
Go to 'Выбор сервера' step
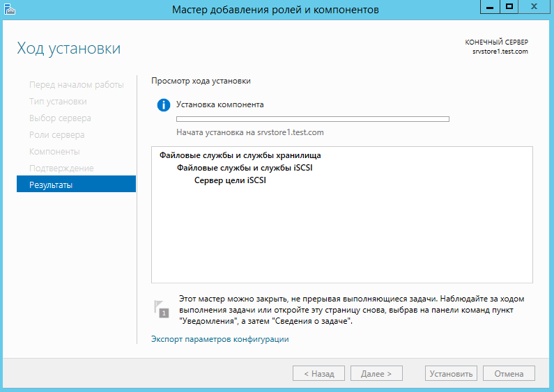coord(60,118)
